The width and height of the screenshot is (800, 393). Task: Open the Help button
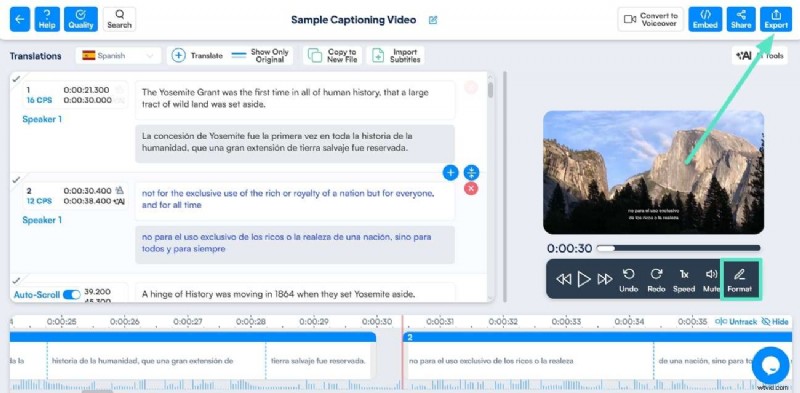(47, 19)
